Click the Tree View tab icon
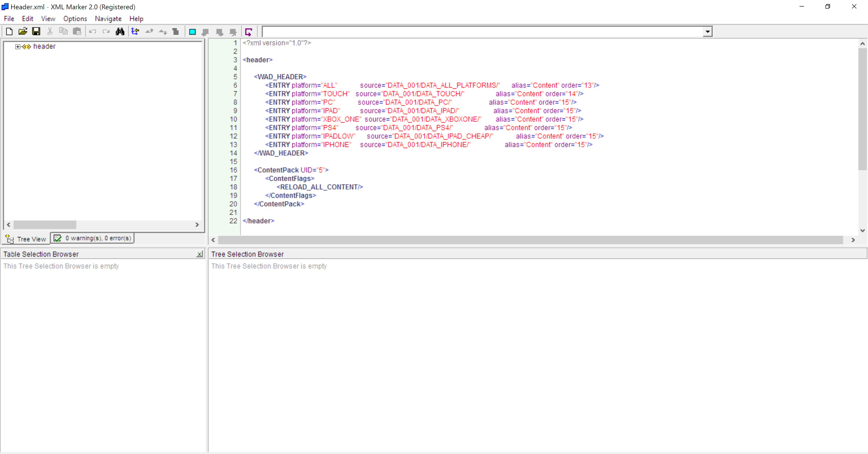Screen dimensions: 868x454 tap(9, 239)
